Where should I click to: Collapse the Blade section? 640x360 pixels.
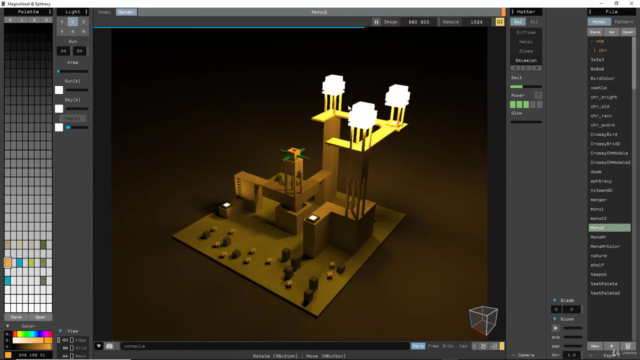[554, 300]
